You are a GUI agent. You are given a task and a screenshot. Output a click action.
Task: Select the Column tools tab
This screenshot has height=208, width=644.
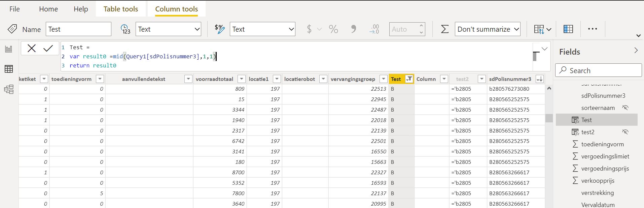177,9
